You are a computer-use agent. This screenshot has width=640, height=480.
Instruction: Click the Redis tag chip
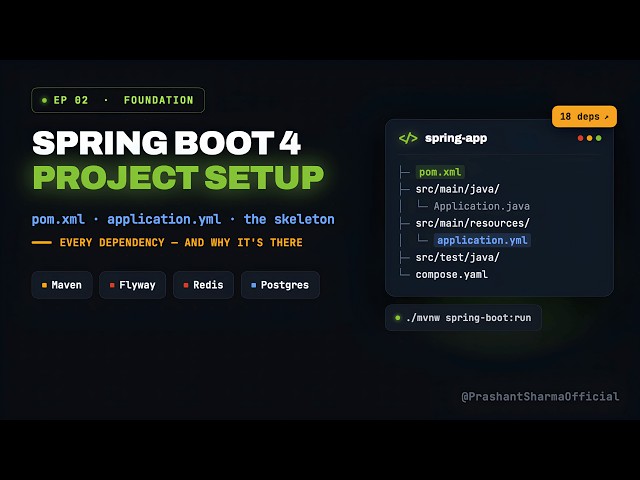click(203, 285)
